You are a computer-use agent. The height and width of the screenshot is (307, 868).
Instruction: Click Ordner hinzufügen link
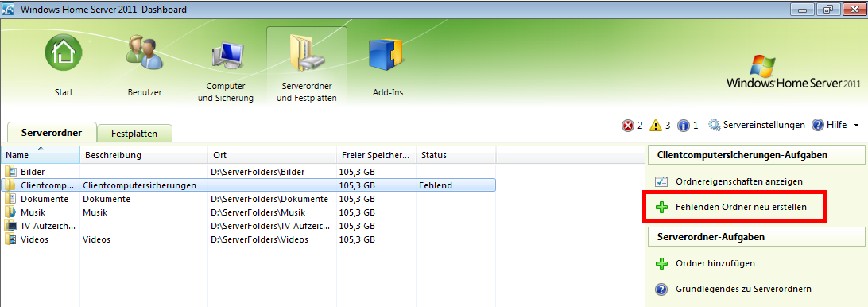715,263
